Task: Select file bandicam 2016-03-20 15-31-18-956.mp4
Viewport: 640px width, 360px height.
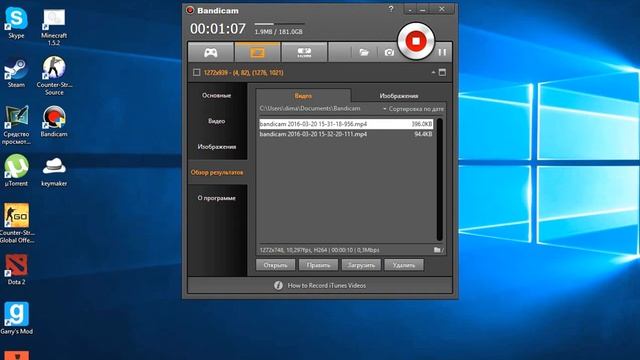Action: pos(346,124)
